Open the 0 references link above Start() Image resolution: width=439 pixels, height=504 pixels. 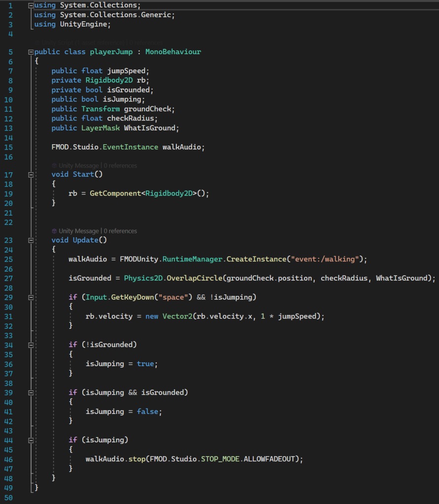pyautogui.click(x=120, y=166)
